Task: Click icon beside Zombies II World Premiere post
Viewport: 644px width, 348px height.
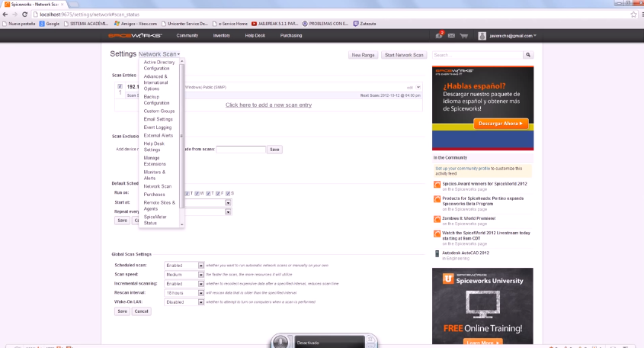Action: pos(437,219)
